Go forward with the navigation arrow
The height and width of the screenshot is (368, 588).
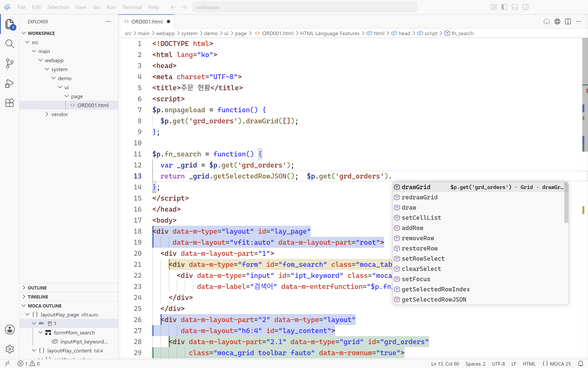(x=184, y=7)
